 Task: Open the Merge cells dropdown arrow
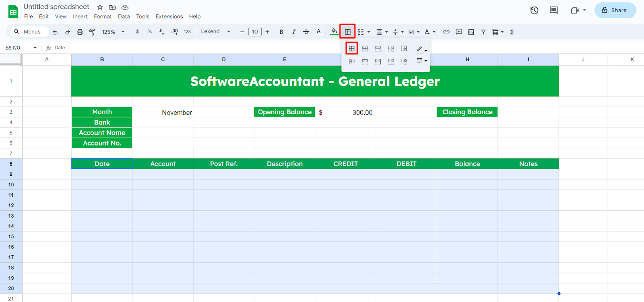click(369, 32)
